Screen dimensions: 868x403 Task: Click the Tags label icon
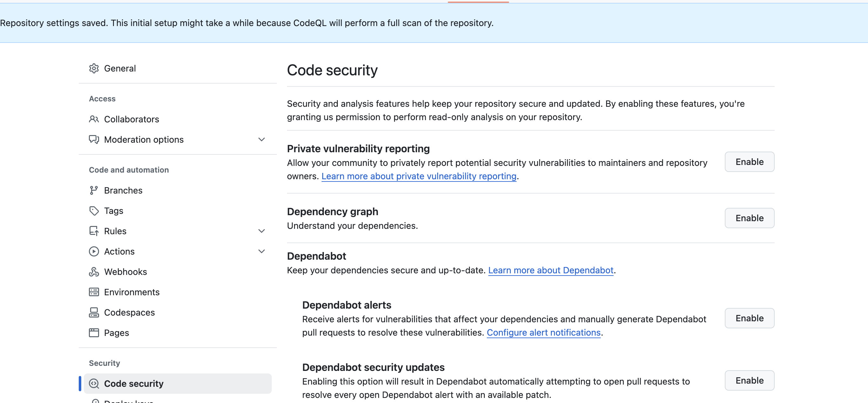(94, 211)
